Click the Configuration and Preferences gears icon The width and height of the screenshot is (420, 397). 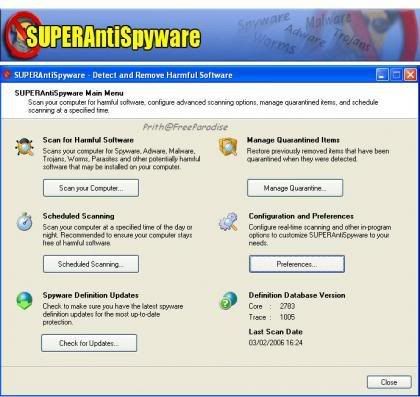229,222
